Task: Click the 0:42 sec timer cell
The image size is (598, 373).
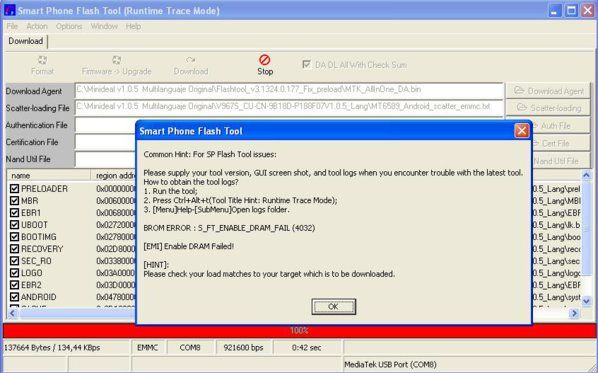Action: coord(306,347)
